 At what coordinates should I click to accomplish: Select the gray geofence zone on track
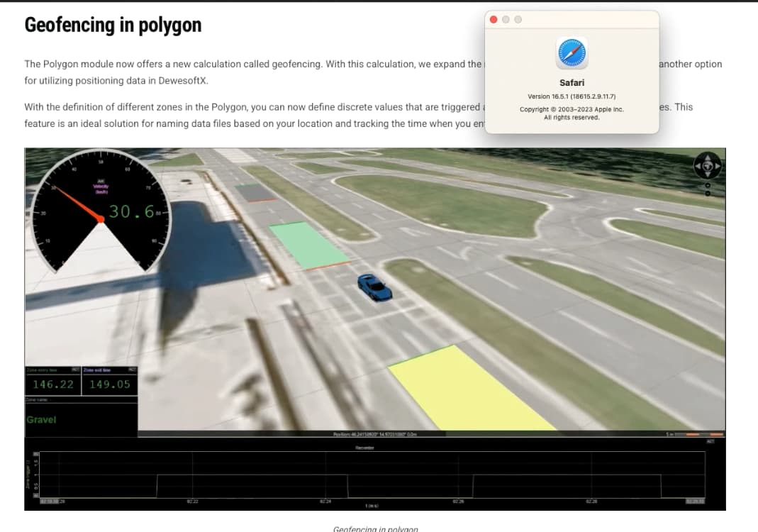(255, 192)
